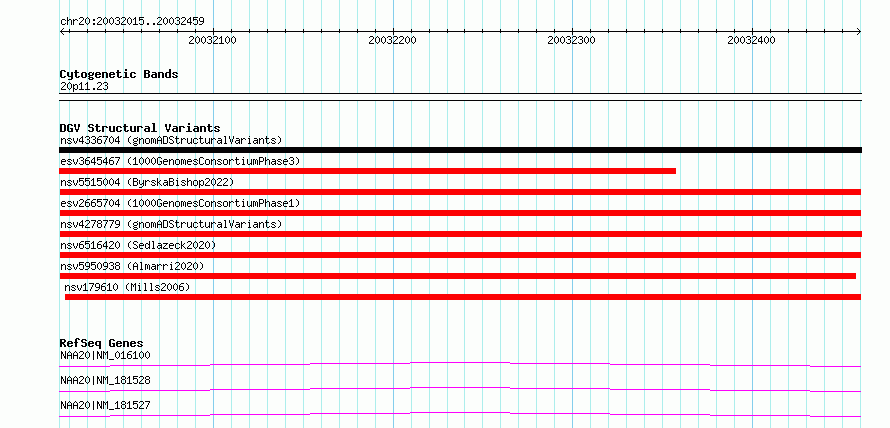
Task: Click the 20p11.23 band label
Action: pyautogui.click(x=84, y=87)
